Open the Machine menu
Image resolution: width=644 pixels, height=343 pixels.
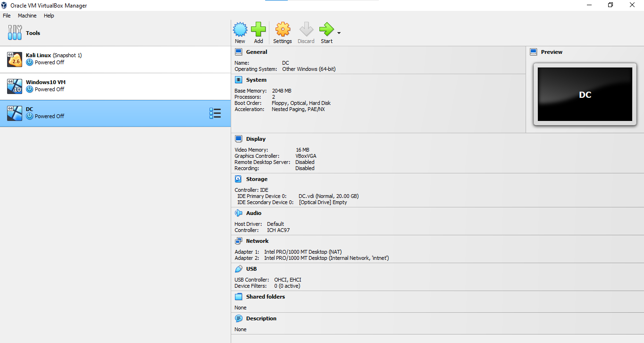pyautogui.click(x=27, y=16)
